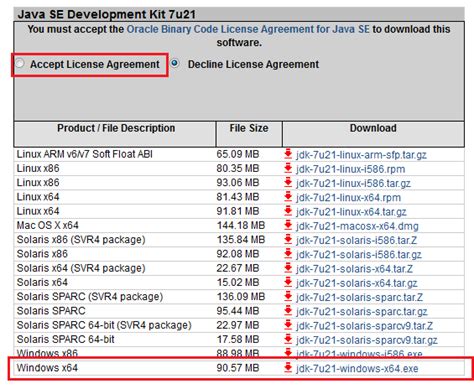Download jdk-7u21-solaris-i586.tar.Z
Viewport: 474px width, 389px height.
pos(356,241)
